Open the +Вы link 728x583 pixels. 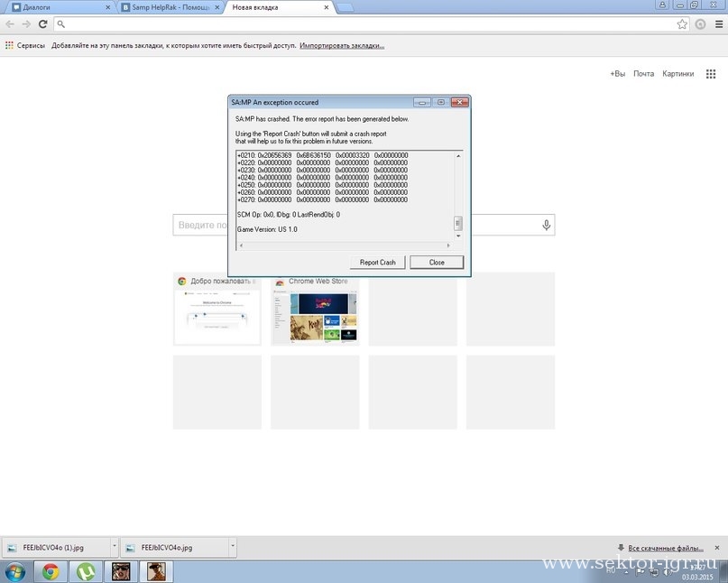(618, 73)
